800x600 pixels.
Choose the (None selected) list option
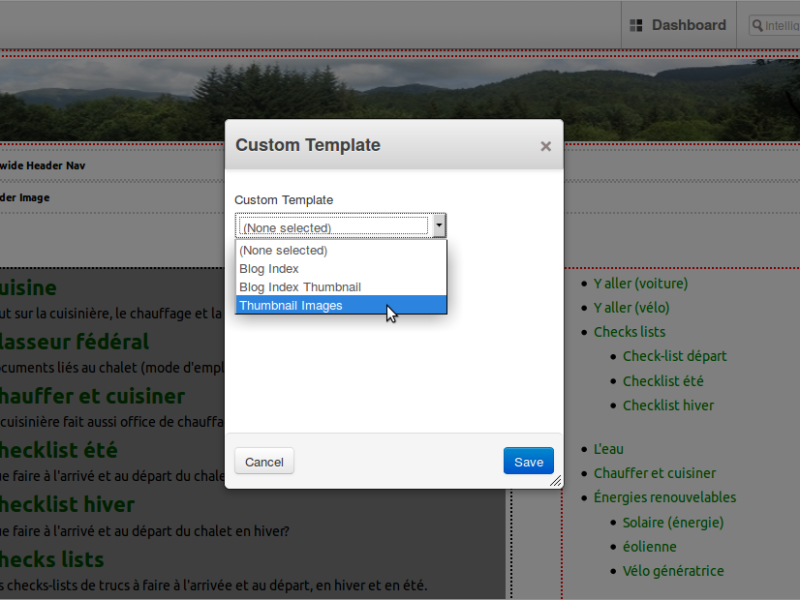[341, 251]
